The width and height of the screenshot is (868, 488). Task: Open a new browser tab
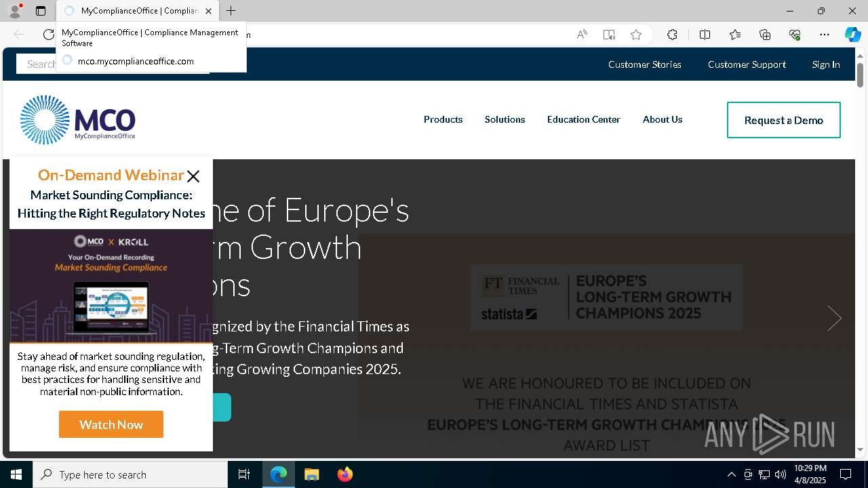point(231,11)
